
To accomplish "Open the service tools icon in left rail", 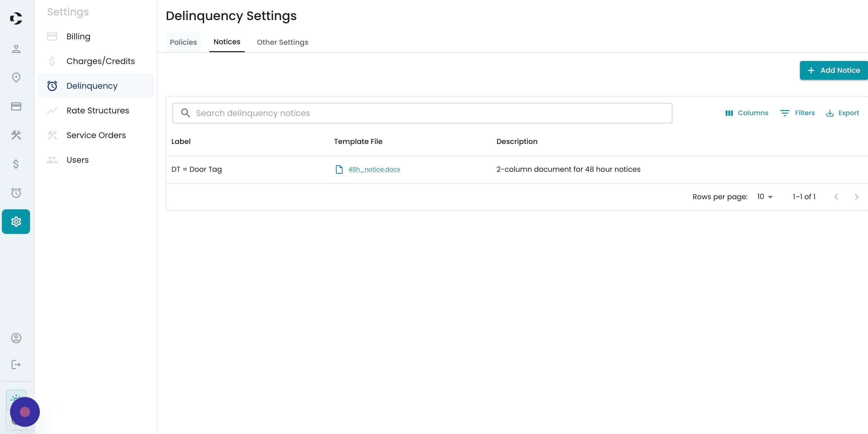I will pos(16,135).
